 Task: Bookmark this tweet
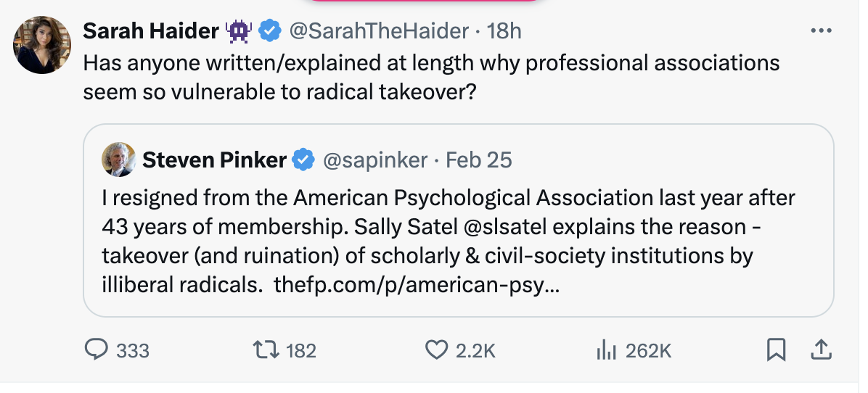[x=776, y=350]
